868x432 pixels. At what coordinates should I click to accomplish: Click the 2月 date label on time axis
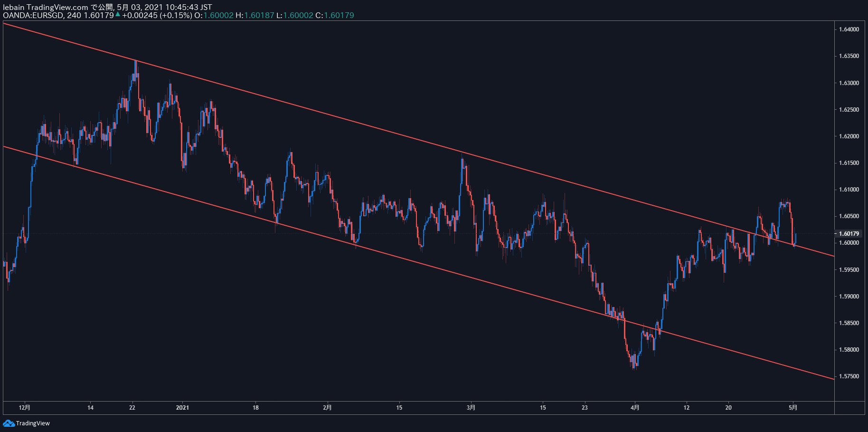[327, 408]
